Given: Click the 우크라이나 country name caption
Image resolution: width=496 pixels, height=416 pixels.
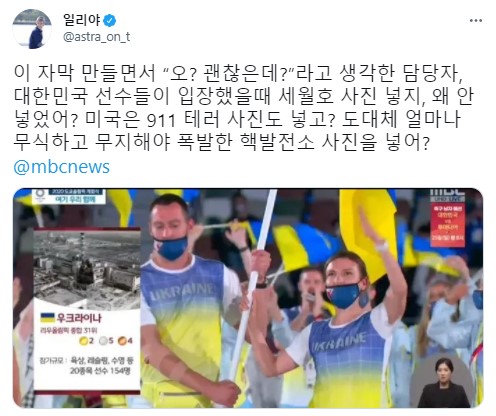Looking at the screenshot, I should pyautogui.click(x=79, y=318).
